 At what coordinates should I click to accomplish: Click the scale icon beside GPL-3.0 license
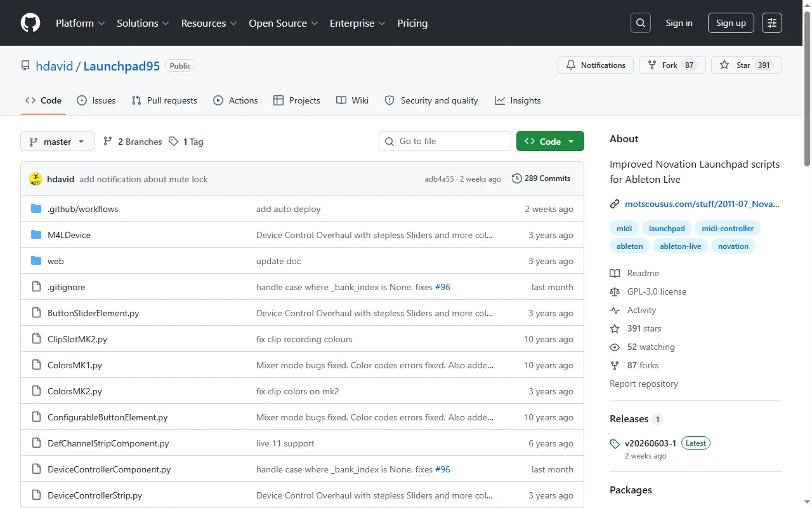pyautogui.click(x=615, y=291)
